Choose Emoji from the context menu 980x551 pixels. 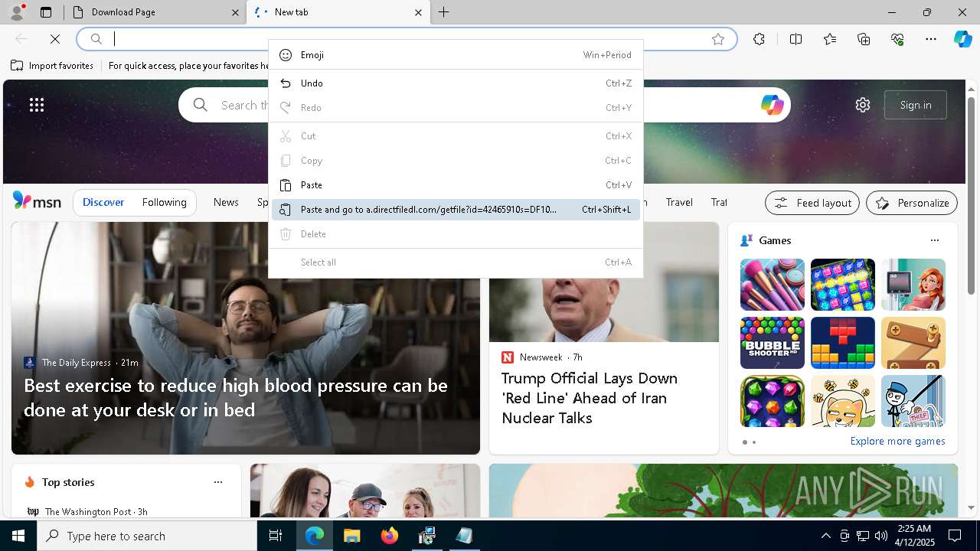pos(456,55)
